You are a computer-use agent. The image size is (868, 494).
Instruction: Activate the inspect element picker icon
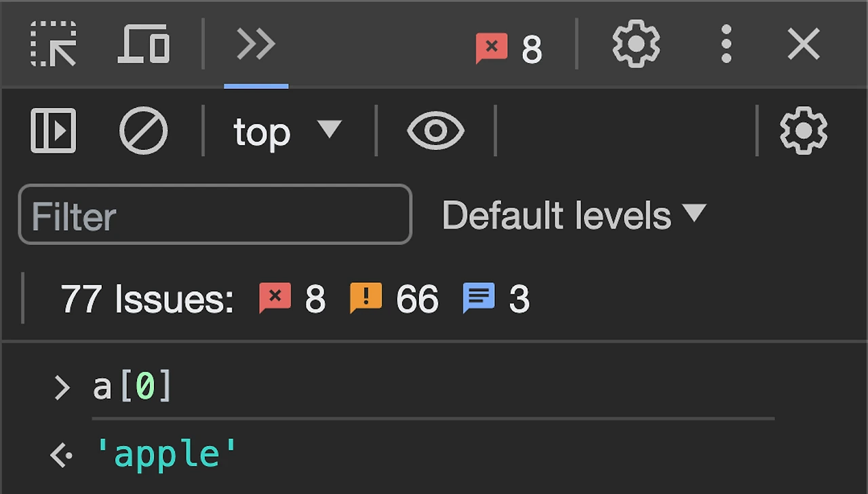[x=54, y=45]
